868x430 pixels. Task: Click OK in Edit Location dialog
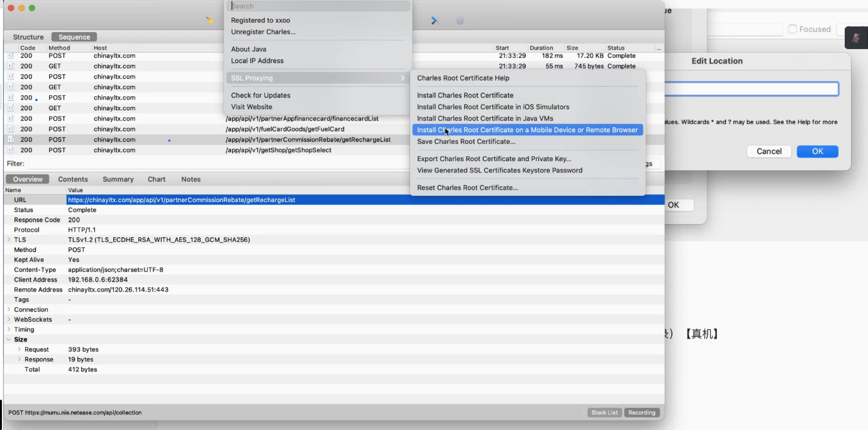click(x=817, y=151)
